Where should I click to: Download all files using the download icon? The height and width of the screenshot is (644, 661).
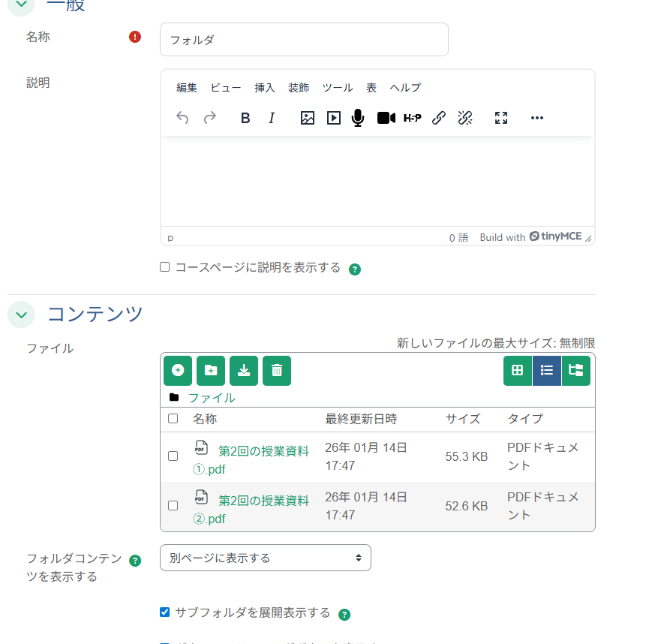tap(243, 370)
